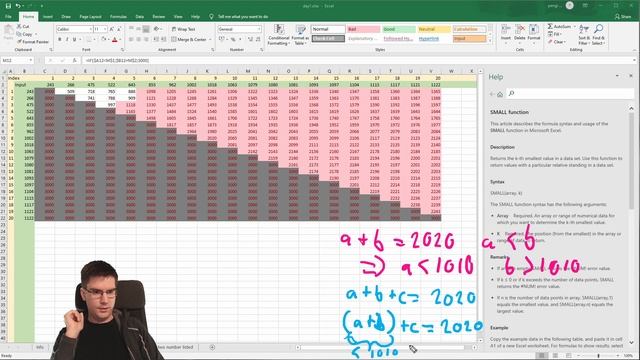
Task: Click the zoom slider in status bar
Action: pos(599,356)
